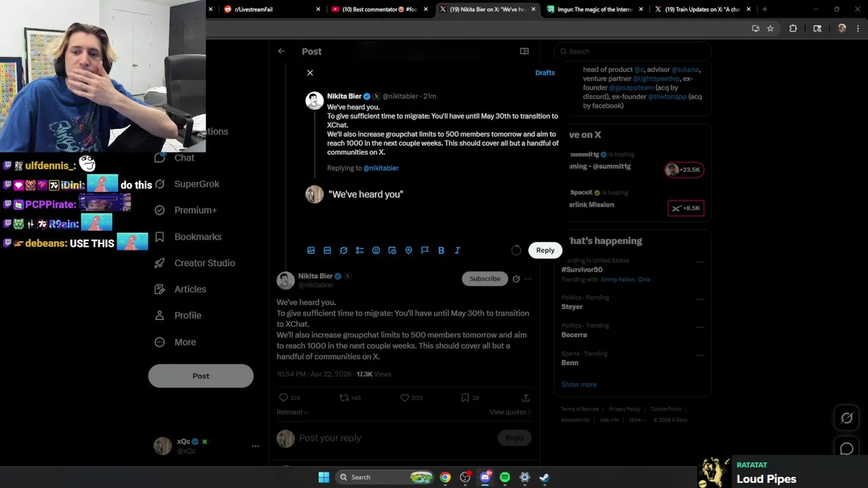Subscribe to Nikita Bier

(485, 279)
